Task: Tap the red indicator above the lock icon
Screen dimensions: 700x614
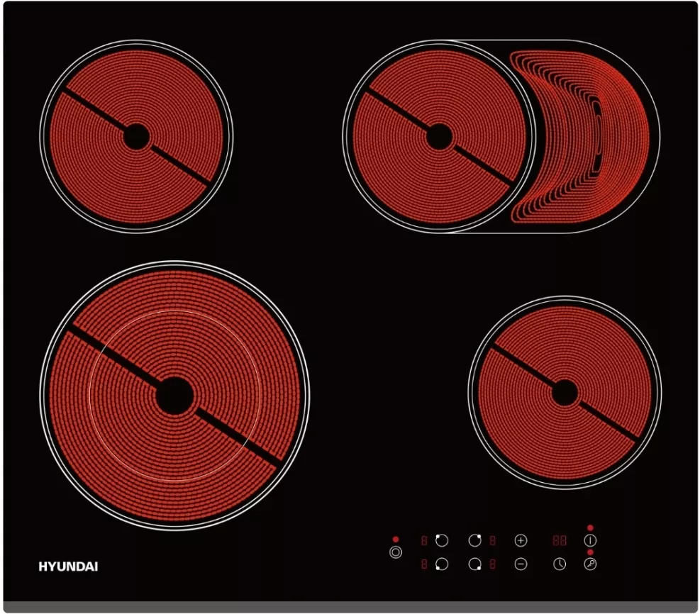Action: (x=590, y=552)
